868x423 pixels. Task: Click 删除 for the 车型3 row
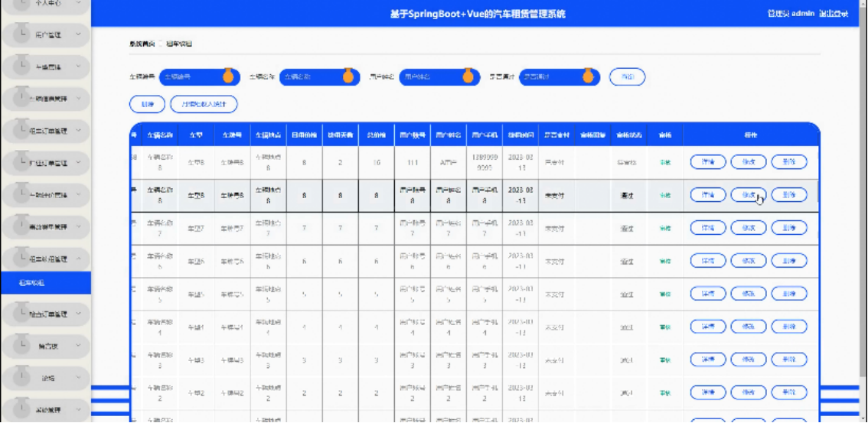pos(789,360)
